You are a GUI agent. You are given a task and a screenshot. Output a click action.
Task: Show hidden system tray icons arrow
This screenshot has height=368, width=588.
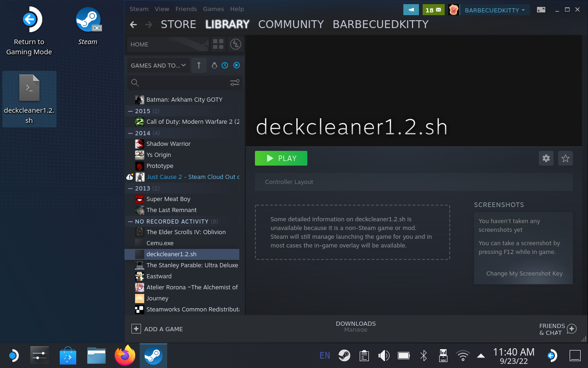coord(481,356)
